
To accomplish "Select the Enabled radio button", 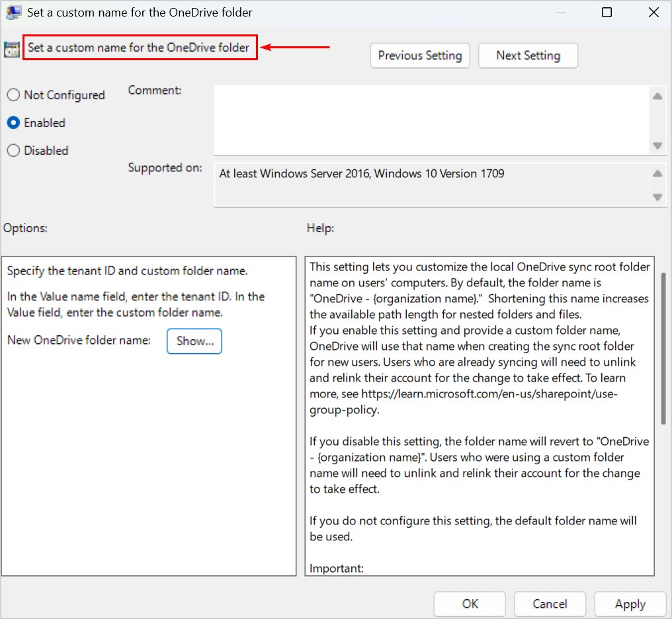I will point(13,122).
